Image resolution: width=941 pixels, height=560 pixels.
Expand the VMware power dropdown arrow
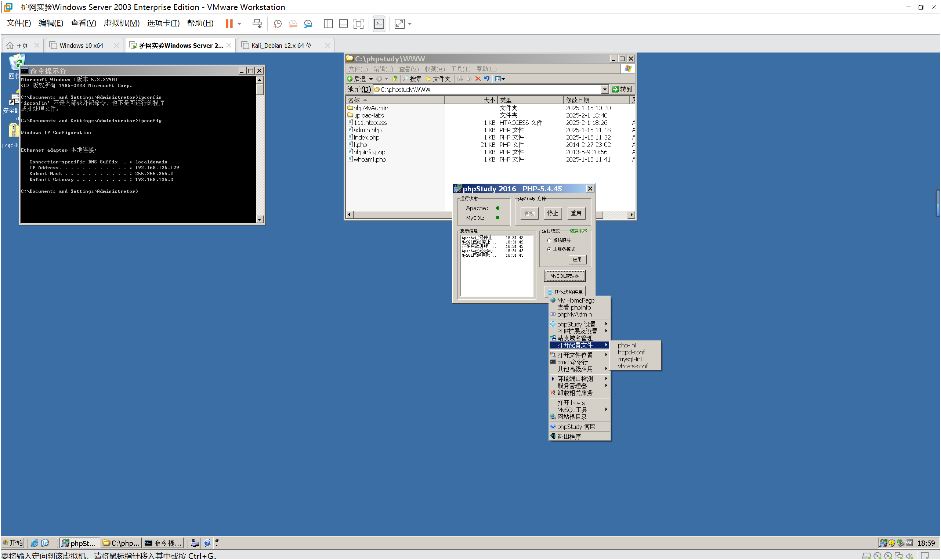pos(239,24)
